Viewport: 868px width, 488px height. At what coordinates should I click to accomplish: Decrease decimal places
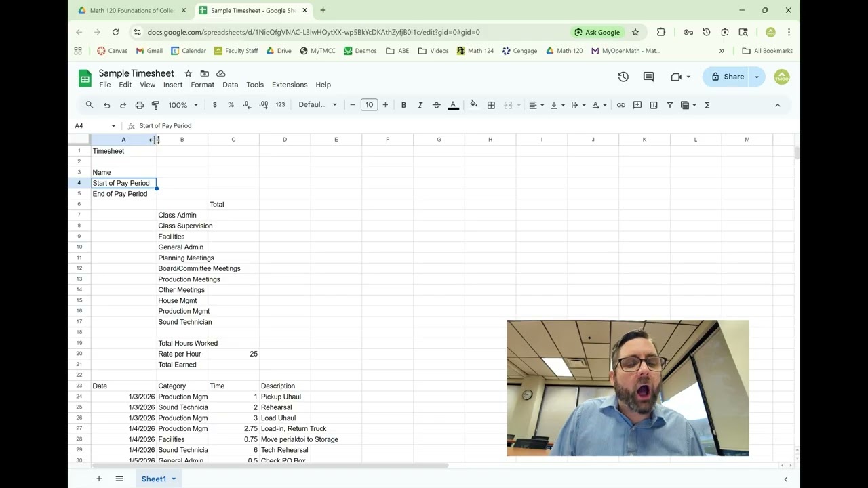tap(247, 105)
